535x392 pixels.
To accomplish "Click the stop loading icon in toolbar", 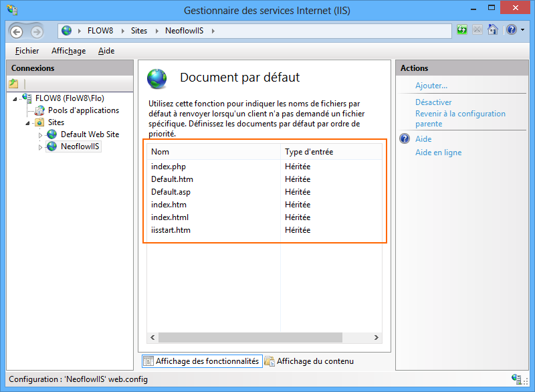I will pos(477,30).
